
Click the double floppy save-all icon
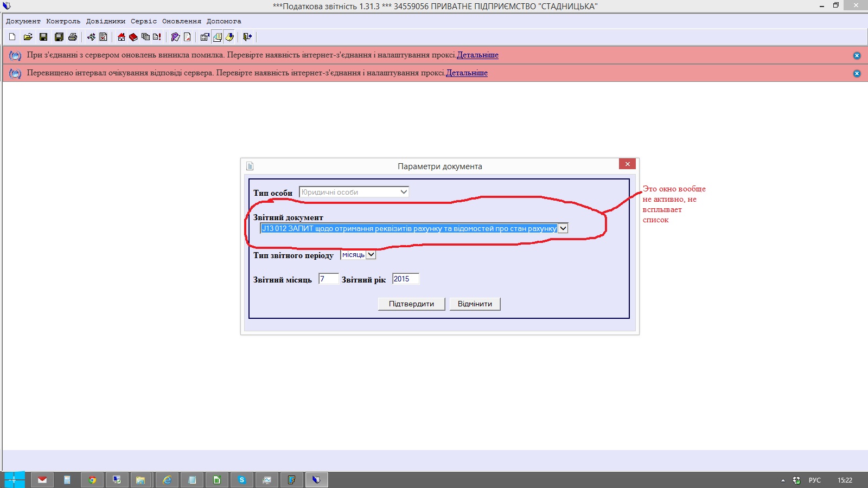pos(59,37)
